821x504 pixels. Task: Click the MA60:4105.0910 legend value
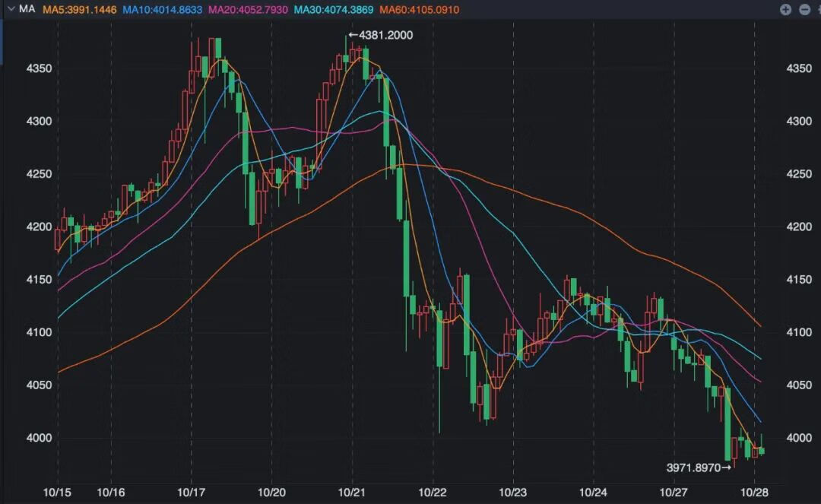[x=420, y=9]
